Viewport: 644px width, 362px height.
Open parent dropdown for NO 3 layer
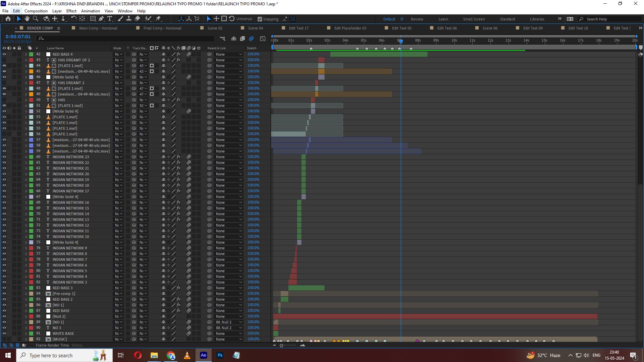[229, 328]
